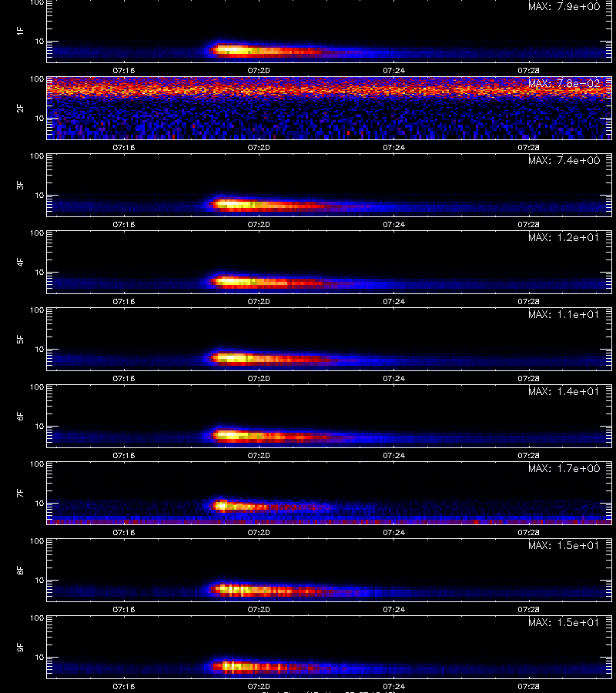
Task: Select the MAX: 1.2e+01 readout
Action: click(564, 237)
